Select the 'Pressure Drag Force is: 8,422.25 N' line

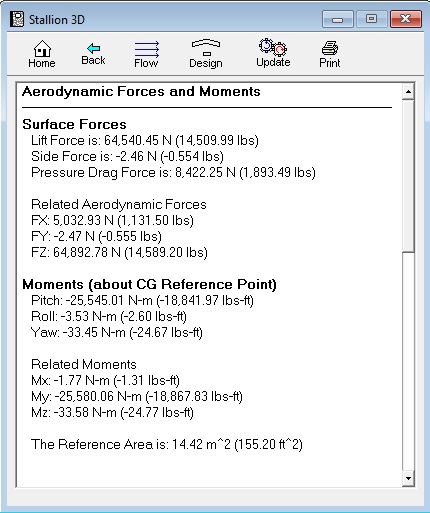[173, 172]
